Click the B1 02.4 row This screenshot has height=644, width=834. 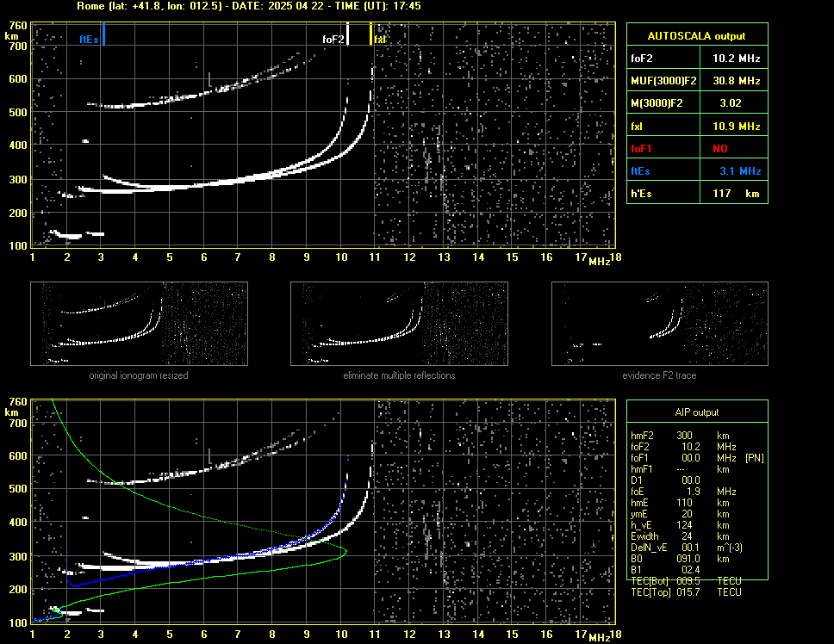click(x=665, y=570)
